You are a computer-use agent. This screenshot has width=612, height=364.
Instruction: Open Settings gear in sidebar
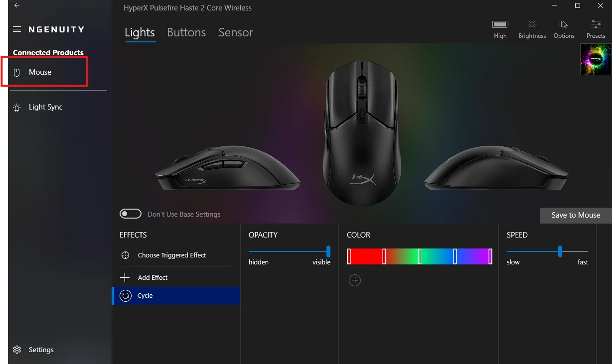tap(17, 350)
